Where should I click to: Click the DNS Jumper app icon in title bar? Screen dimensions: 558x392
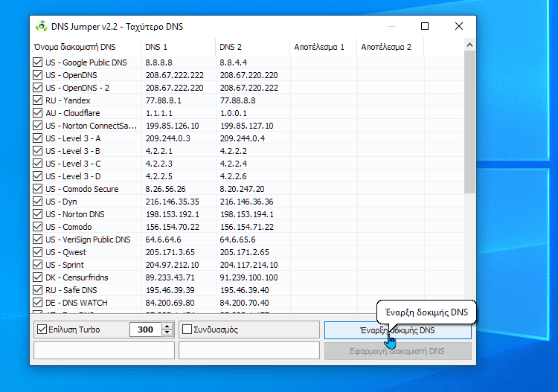(42, 26)
